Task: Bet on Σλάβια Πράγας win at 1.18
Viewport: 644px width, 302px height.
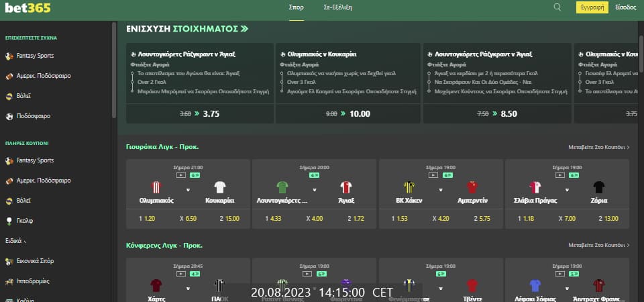Action: click(x=526, y=219)
